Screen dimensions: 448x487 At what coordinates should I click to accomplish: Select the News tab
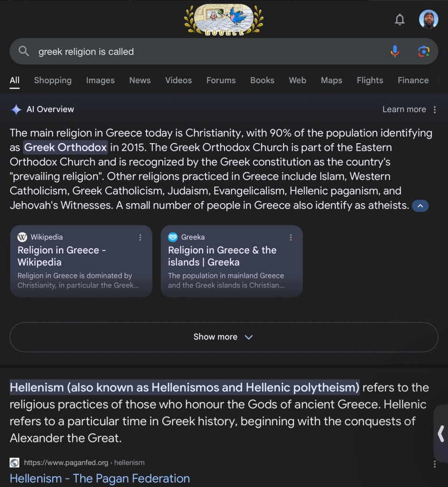[140, 80]
